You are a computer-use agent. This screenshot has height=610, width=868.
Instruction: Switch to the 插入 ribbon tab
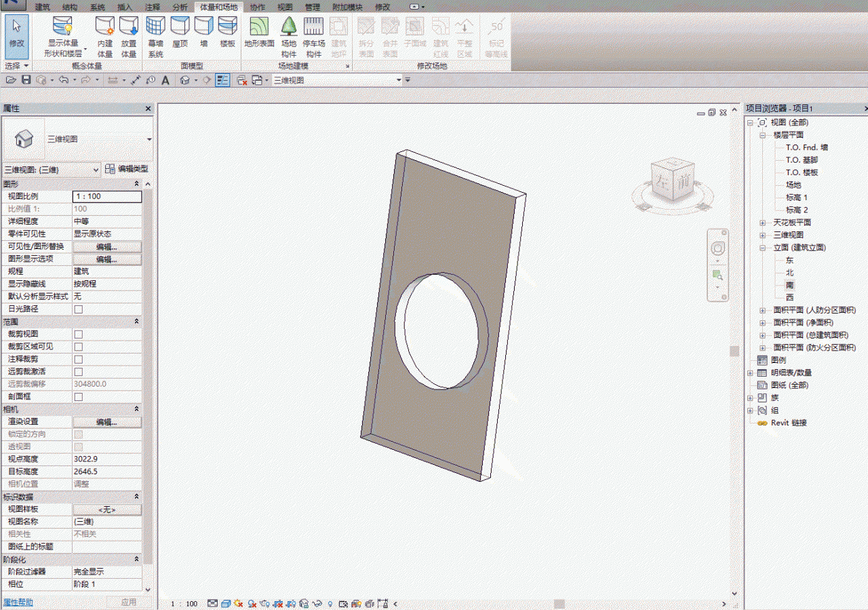[125, 7]
